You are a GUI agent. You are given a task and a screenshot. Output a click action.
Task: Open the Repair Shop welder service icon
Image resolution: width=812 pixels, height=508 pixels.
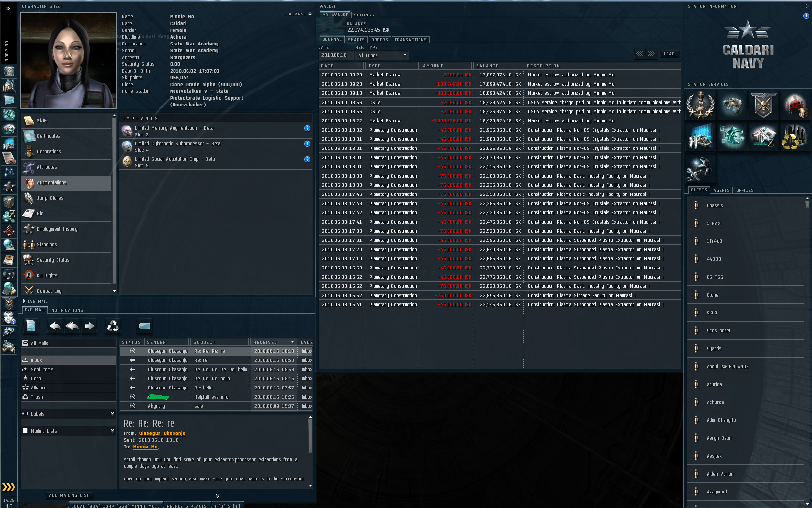coord(700,169)
